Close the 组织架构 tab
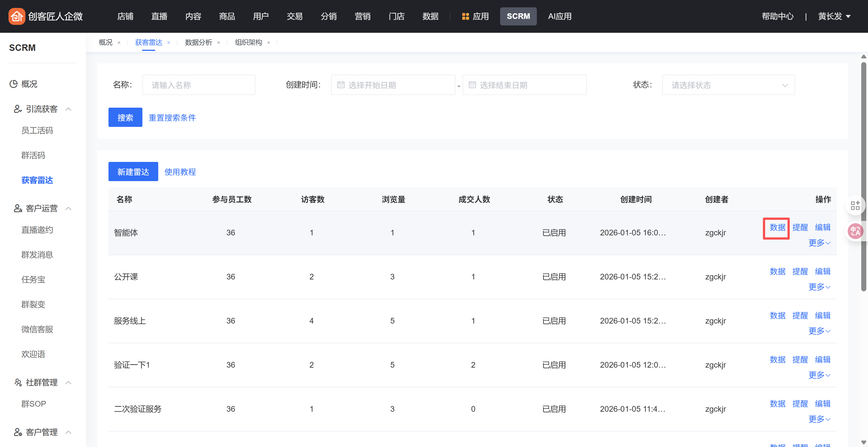868x447 pixels. coord(268,43)
